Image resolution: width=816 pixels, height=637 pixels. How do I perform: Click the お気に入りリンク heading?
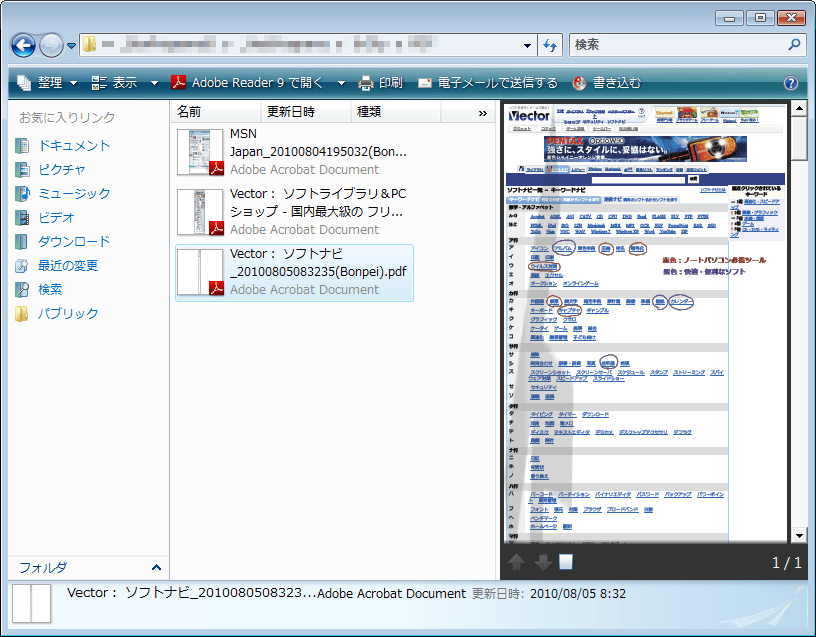pos(67,118)
